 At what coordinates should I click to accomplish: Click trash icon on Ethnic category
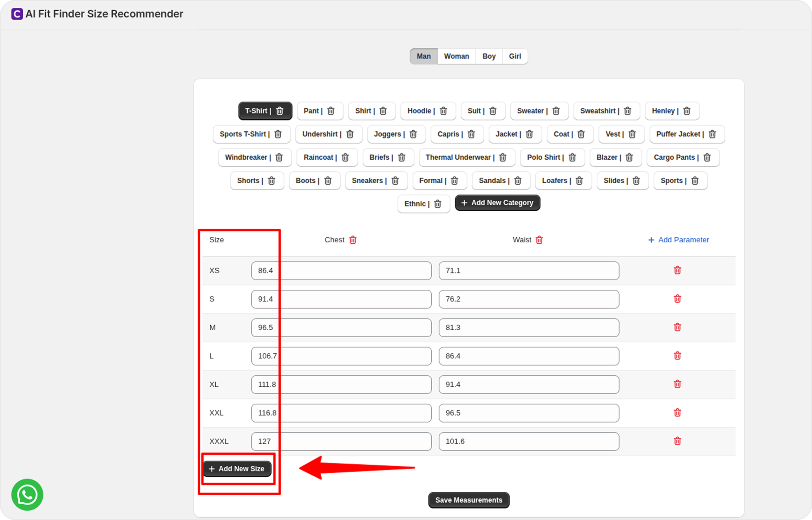coord(437,204)
